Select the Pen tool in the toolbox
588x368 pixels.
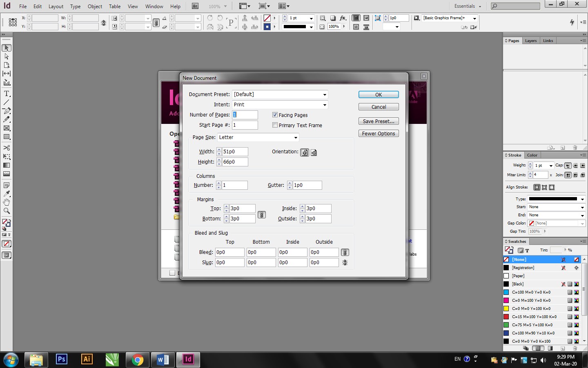[x=7, y=111]
